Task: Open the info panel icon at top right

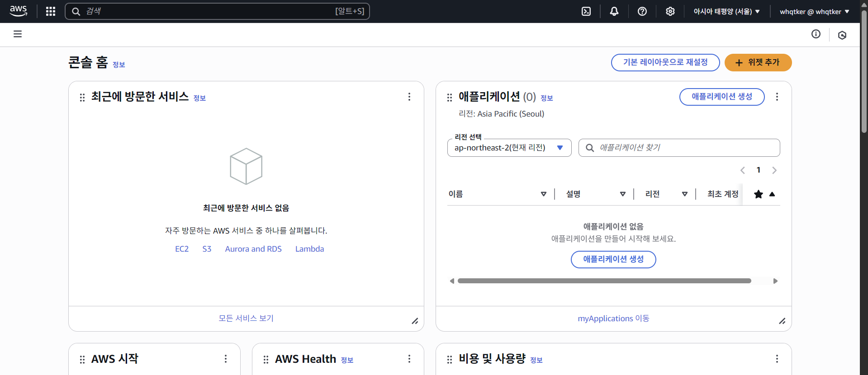Action: click(816, 34)
